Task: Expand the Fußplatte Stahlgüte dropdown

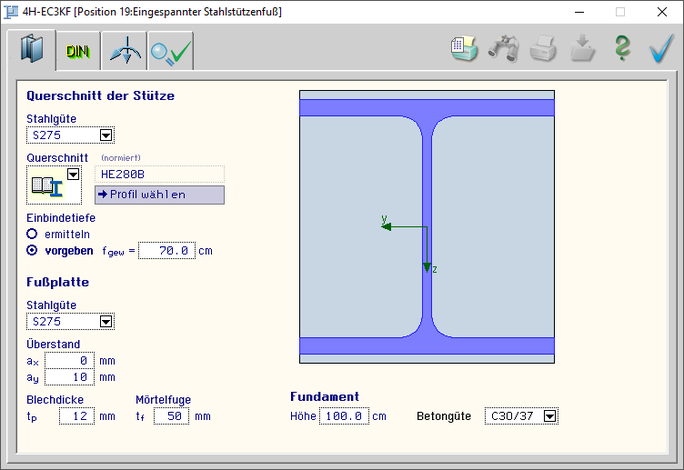Action: [x=106, y=322]
